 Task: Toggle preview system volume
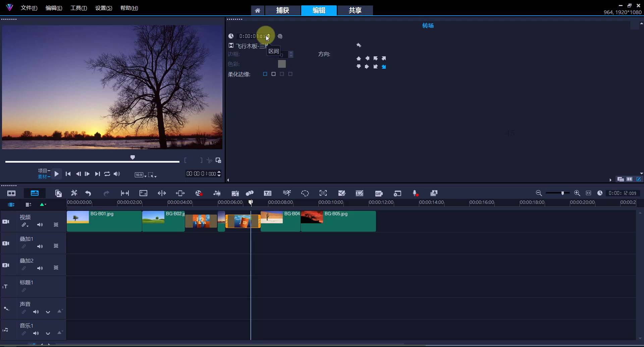coord(117,174)
